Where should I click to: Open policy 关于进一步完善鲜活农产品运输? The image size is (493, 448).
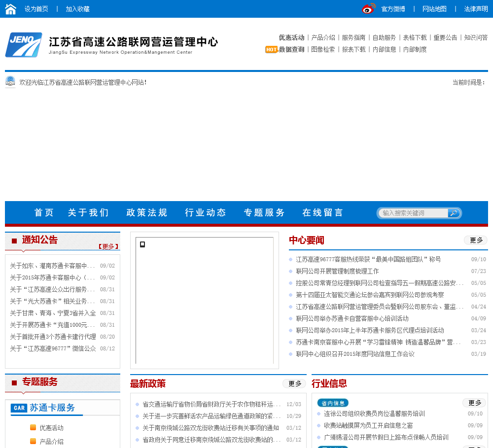211,416
